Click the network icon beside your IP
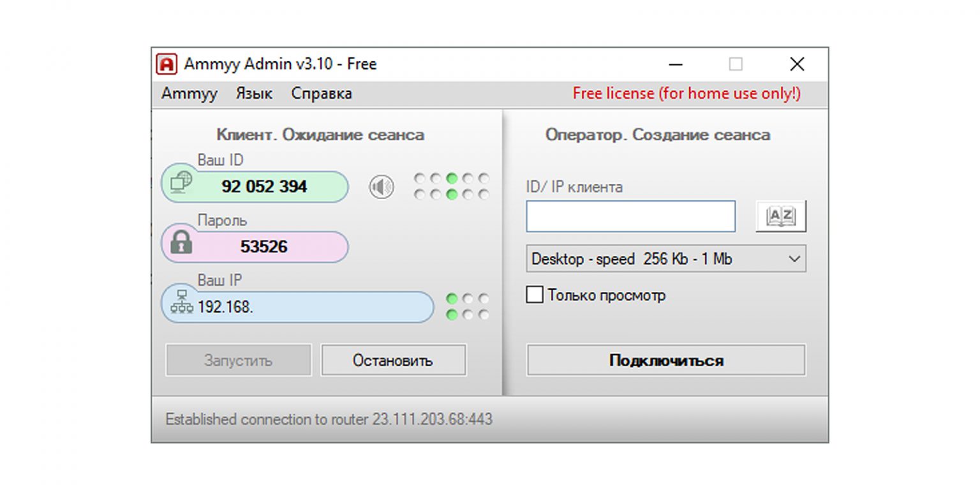The height and width of the screenshot is (490, 980). click(x=182, y=302)
